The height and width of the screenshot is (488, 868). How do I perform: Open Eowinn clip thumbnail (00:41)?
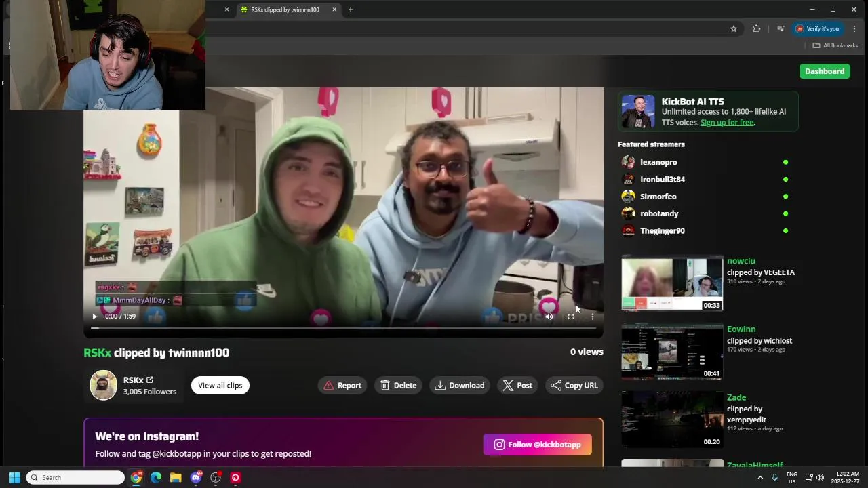(x=672, y=352)
